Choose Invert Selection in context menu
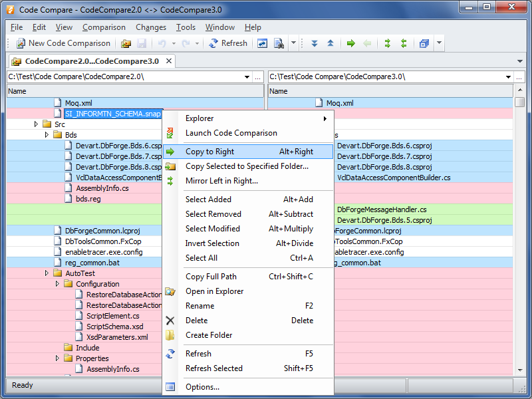The width and height of the screenshot is (532, 399). point(248,243)
